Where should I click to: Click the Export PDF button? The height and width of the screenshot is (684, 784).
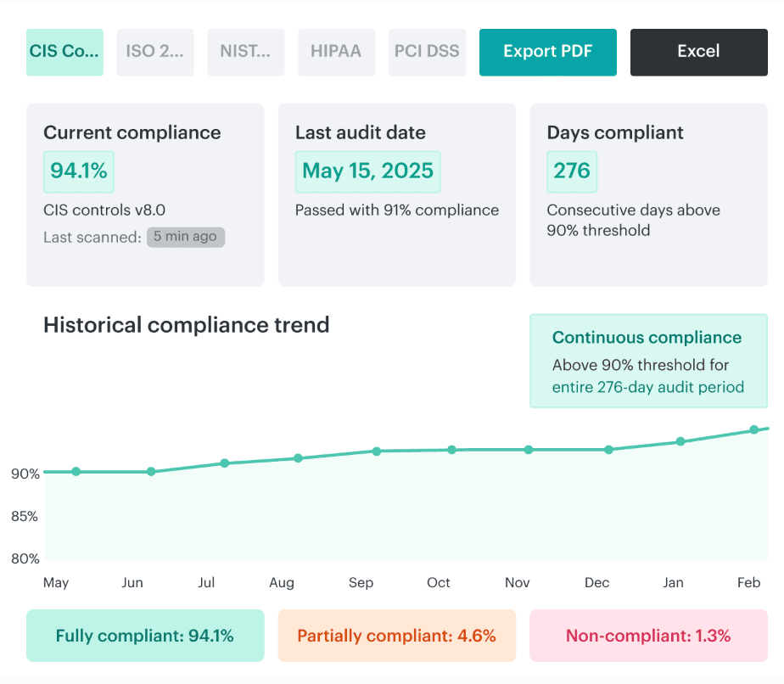click(x=547, y=52)
